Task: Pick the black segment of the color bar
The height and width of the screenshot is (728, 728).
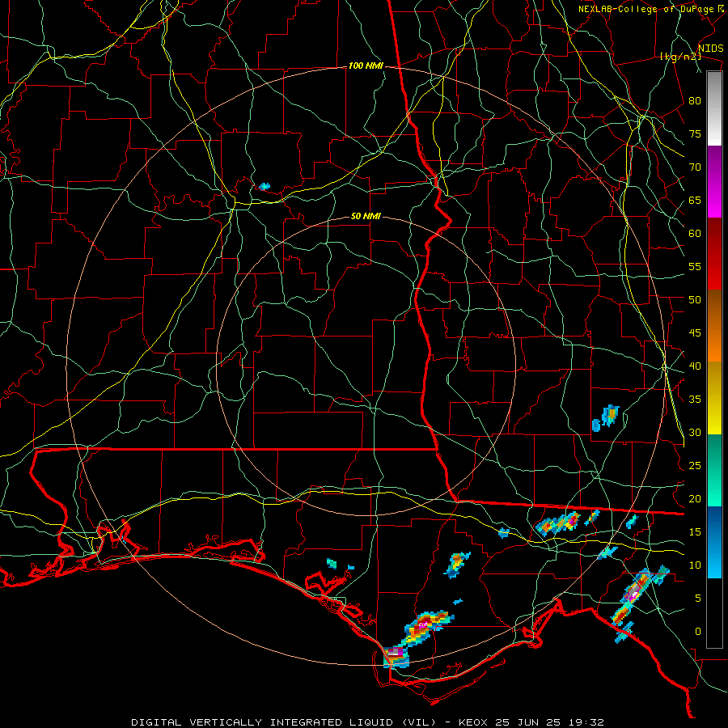Action: point(714,613)
